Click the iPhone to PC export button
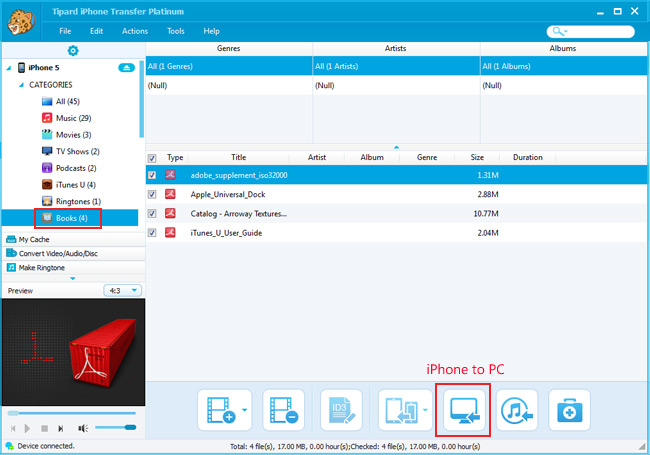Image resolution: width=650 pixels, height=455 pixels. [465, 410]
